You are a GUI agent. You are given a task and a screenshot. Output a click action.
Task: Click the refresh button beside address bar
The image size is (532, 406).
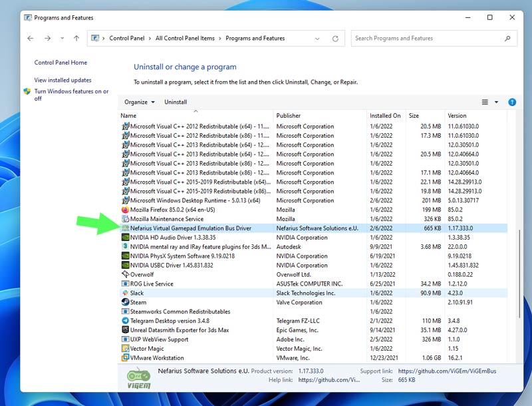[335, 39]
